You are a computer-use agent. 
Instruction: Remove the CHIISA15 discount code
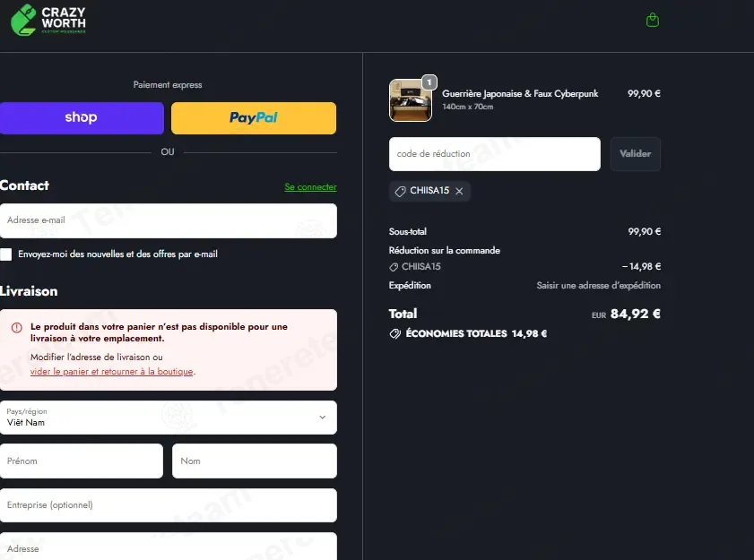(x=459, y=192)
